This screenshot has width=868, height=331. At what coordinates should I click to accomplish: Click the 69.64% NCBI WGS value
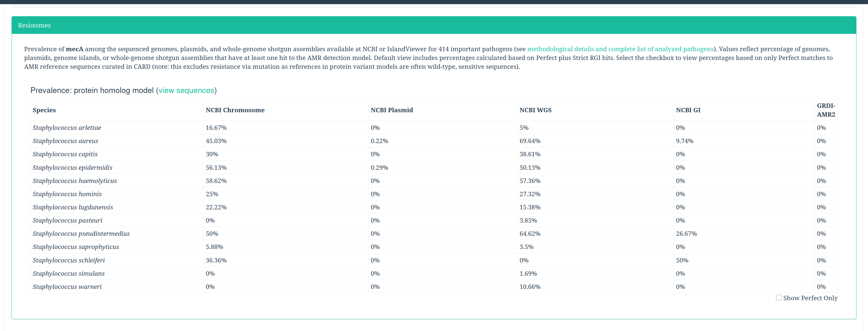(x=530, y=141)
